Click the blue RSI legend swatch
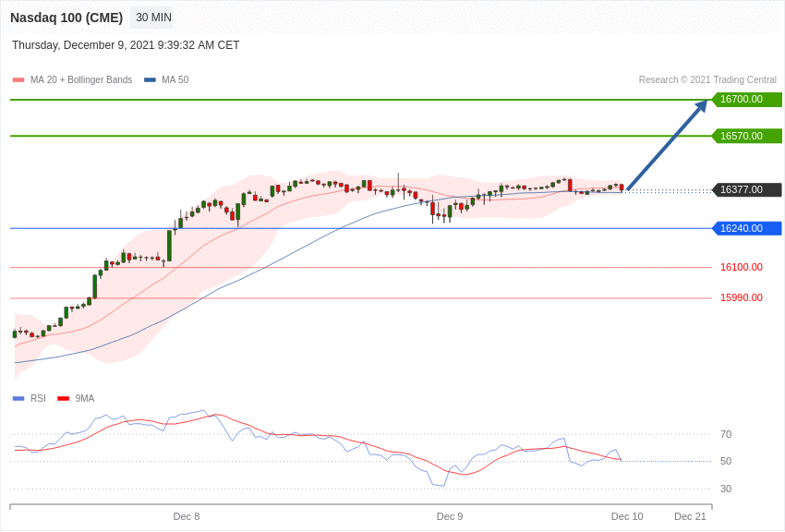The width and height of the screenshot is (785, 532). tap(18, 398)
